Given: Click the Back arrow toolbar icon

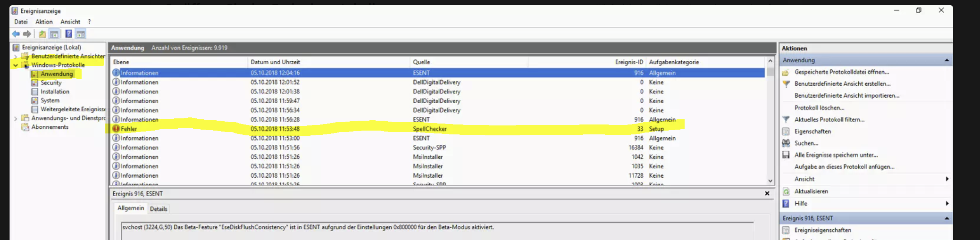Looking at the screenshot, I should click(16, 34).
